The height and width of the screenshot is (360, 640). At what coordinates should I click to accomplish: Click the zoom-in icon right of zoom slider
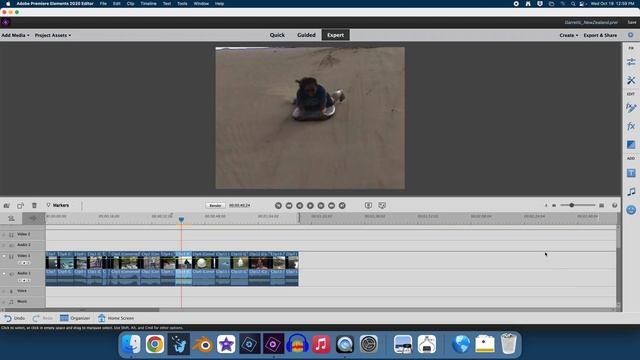click(601, 205)
